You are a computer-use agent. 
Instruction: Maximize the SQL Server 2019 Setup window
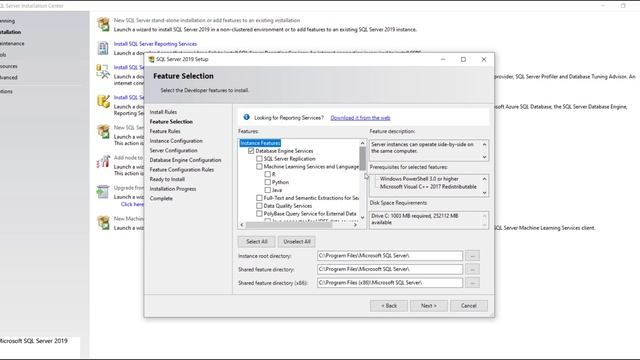[x=463, y=59]
